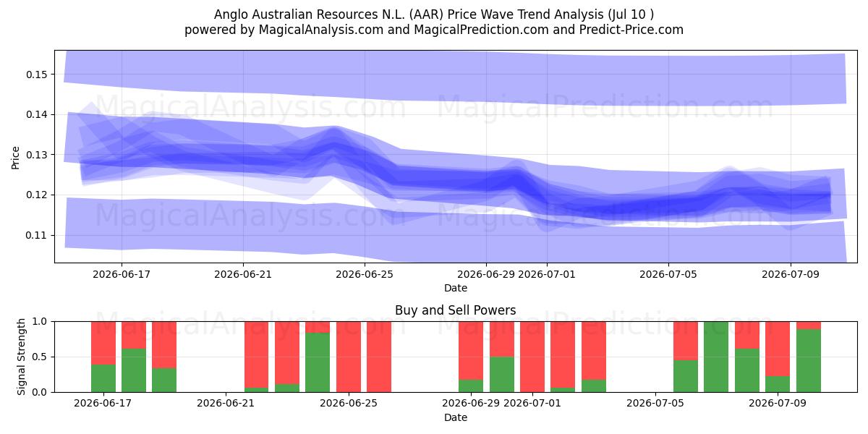The image size is (868, 434).
Task: Select the green buy segment of the 2026-06-17 bar
Action: tap(103, 378)
